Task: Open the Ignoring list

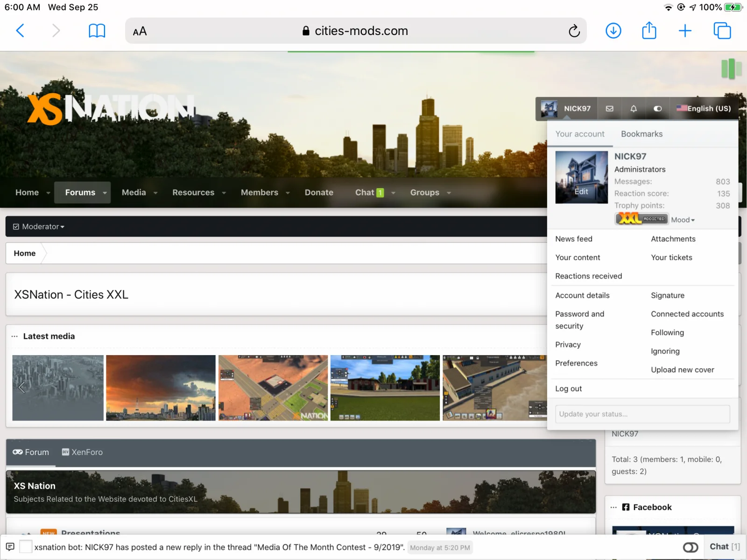Action: point(665,351)
